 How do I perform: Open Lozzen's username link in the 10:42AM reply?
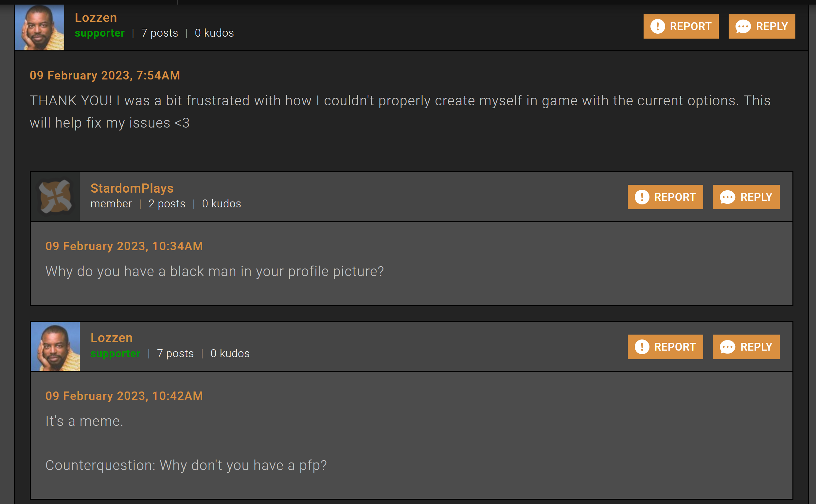pyautogui.click(x=112, y=338)
